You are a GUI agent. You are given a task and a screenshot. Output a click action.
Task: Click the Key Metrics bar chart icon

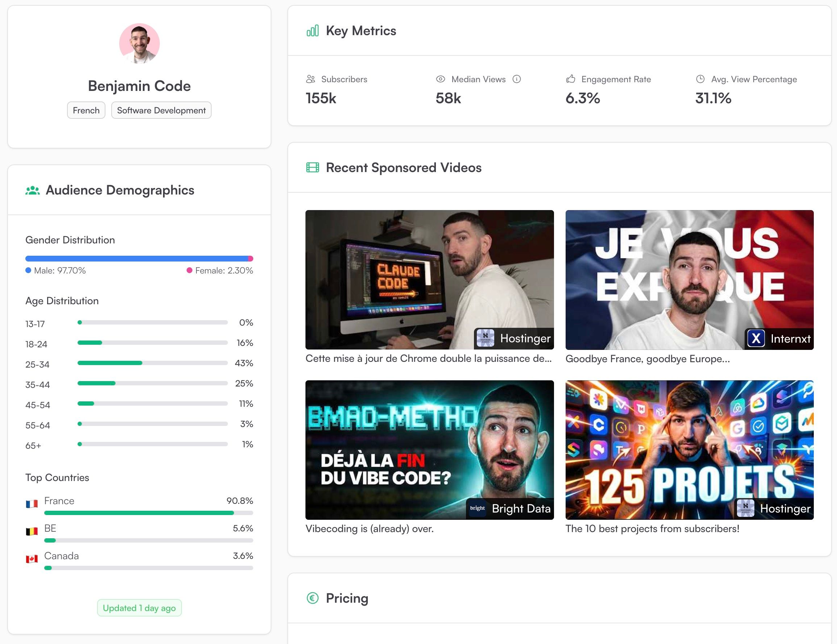[312, 31]
